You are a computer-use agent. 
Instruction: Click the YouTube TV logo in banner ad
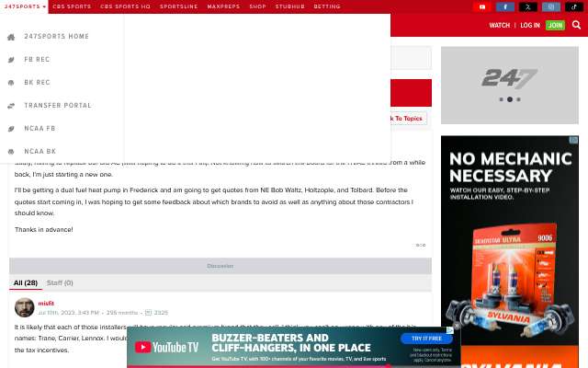[x=166, y=347]
